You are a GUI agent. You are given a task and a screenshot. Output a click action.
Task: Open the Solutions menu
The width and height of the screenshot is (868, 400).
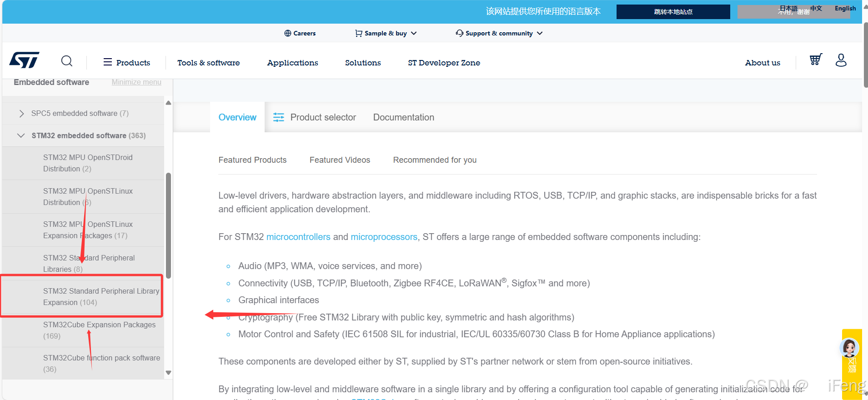point(363,63)
